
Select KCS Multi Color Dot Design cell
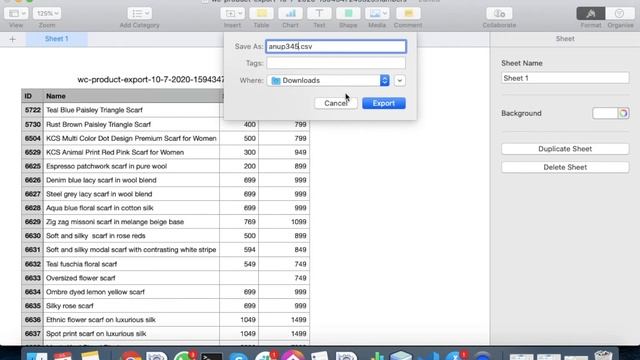(131, 138)
